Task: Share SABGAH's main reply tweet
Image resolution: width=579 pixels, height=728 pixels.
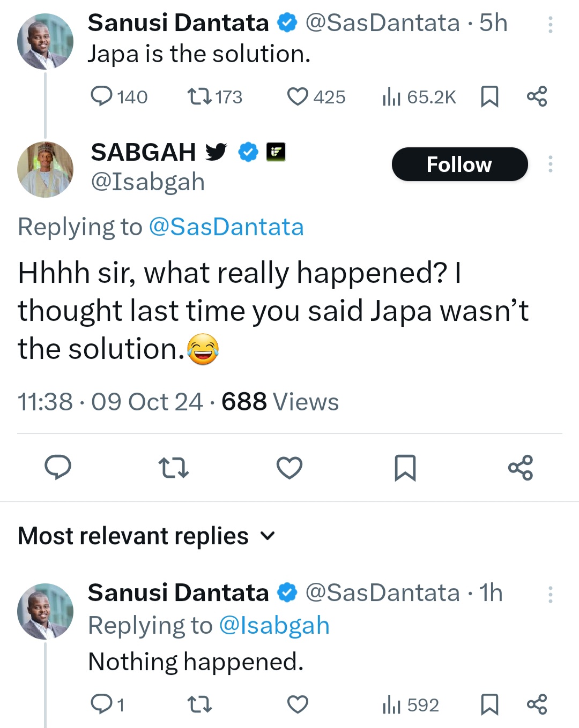Action: point(521,468)
